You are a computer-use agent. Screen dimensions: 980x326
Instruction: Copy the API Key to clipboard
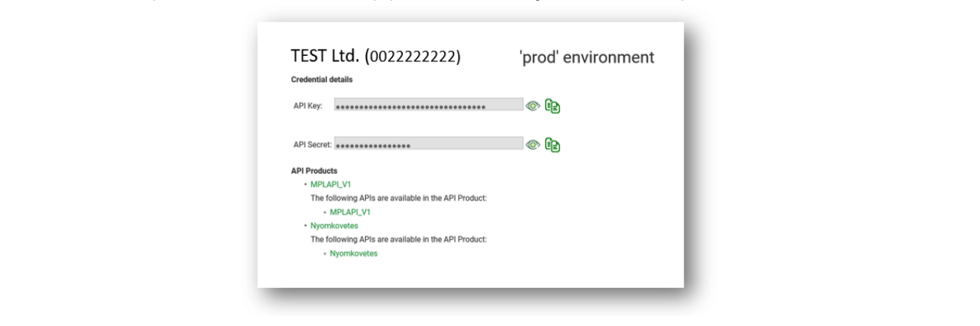pos(553,106)
